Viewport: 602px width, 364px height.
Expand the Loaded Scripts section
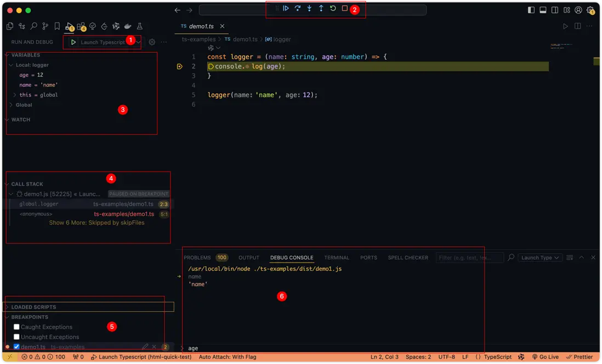[33, 307]
